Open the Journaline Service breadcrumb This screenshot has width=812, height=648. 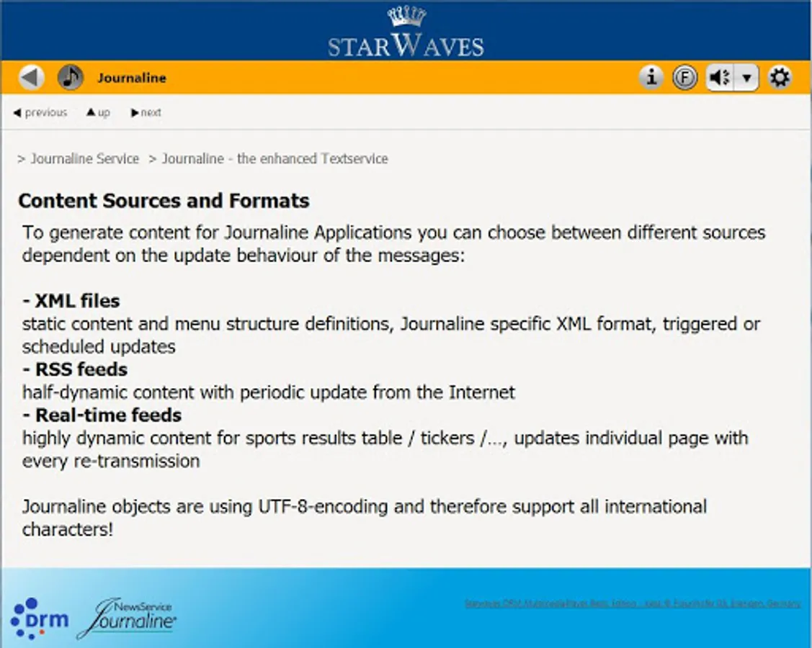point(85,158)
